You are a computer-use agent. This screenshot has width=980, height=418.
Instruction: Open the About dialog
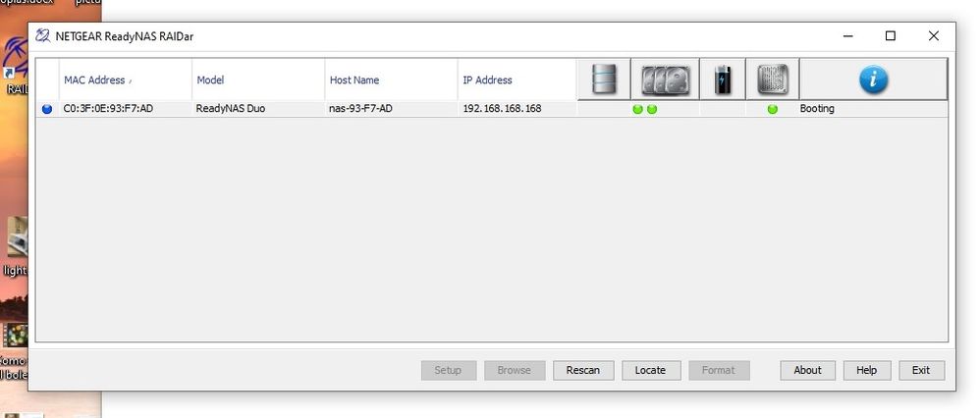[807, 370]
